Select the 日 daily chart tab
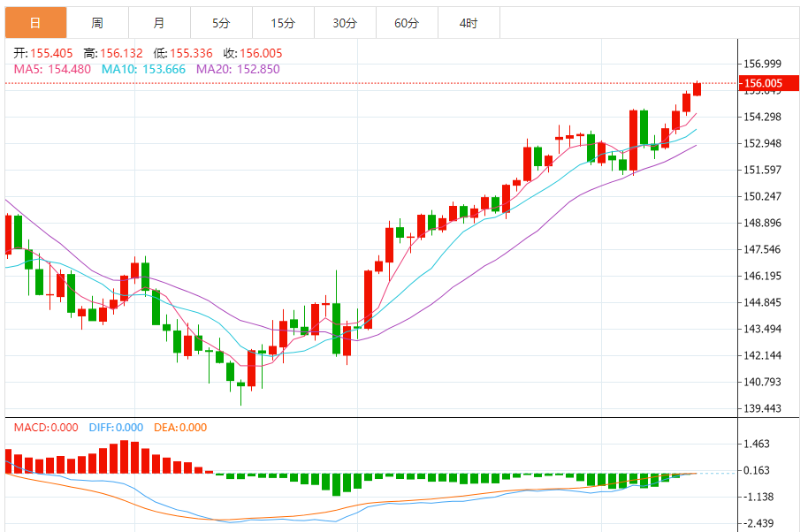 (x=35, y=23)
